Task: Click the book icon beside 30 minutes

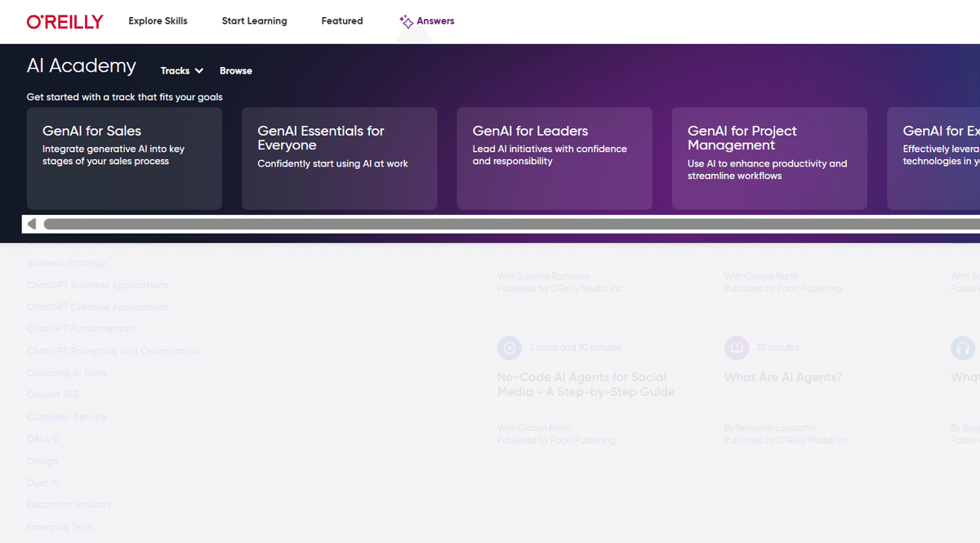Action: (737, 348)
